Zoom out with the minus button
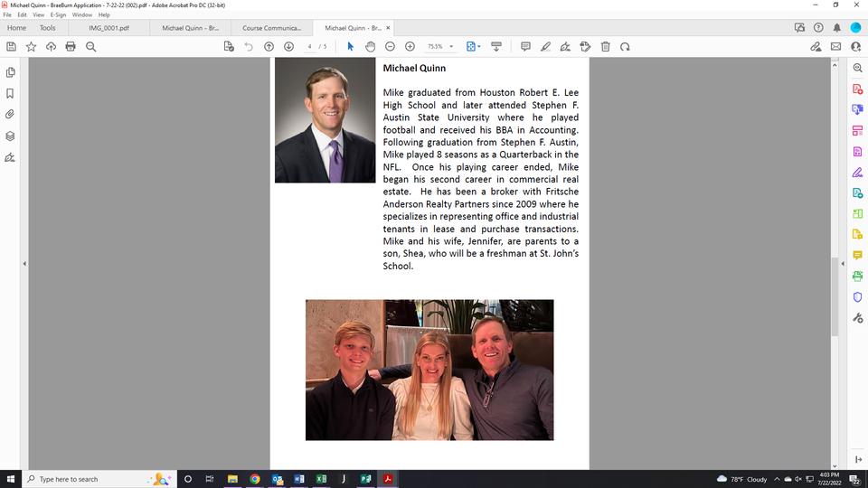The image size is (868, 488). click(391, 47)
